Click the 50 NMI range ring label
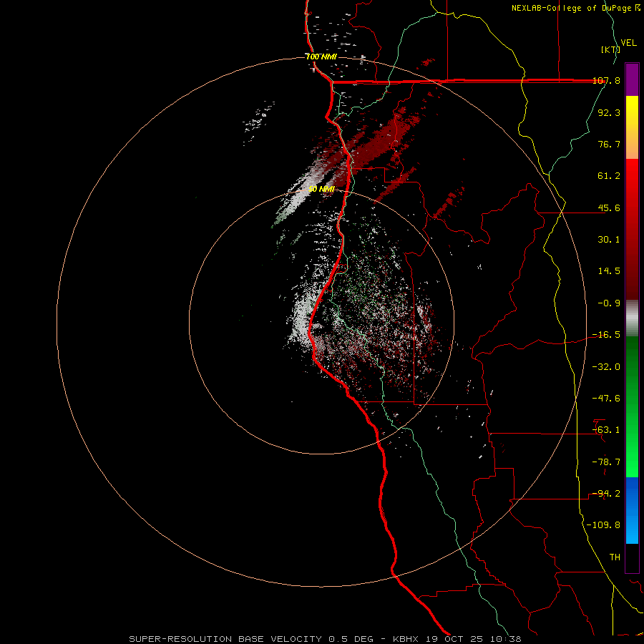The image size is (644, 644). coord(321,189)
